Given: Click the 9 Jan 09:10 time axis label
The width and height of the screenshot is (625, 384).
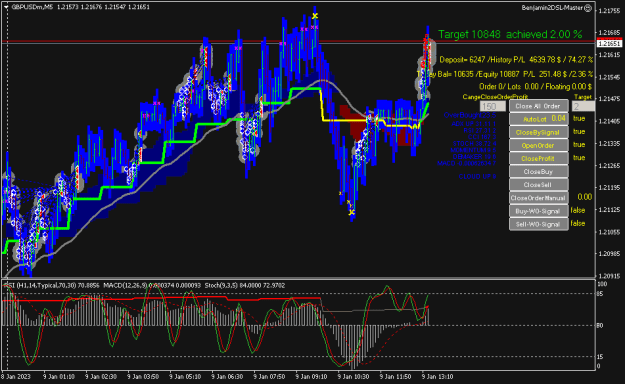Looking at the screenshot, I should [x=311, y=376].
